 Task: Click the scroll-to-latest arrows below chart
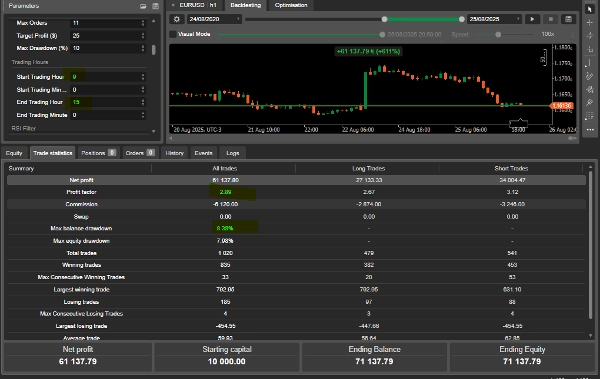(x=572, y=138)
